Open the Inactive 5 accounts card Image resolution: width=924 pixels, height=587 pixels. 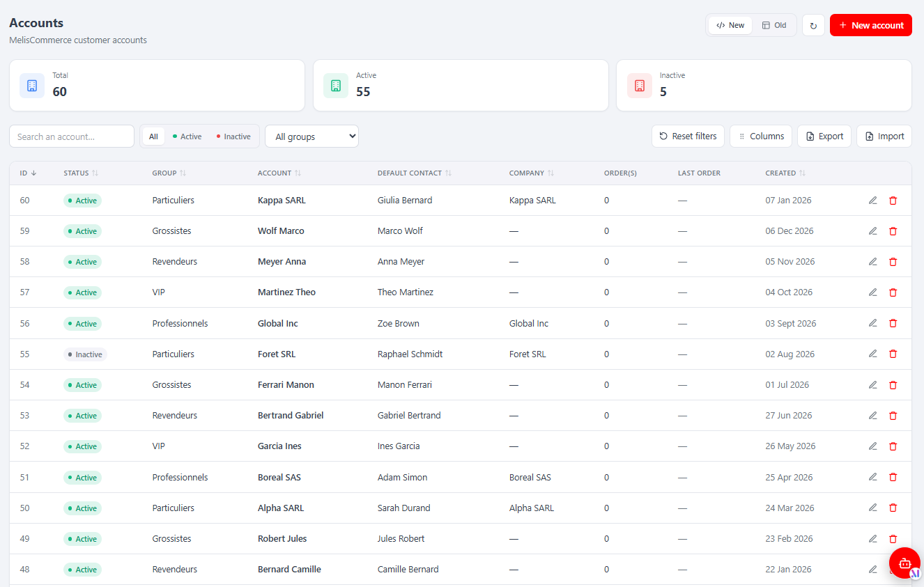click(x=764, y=85)
